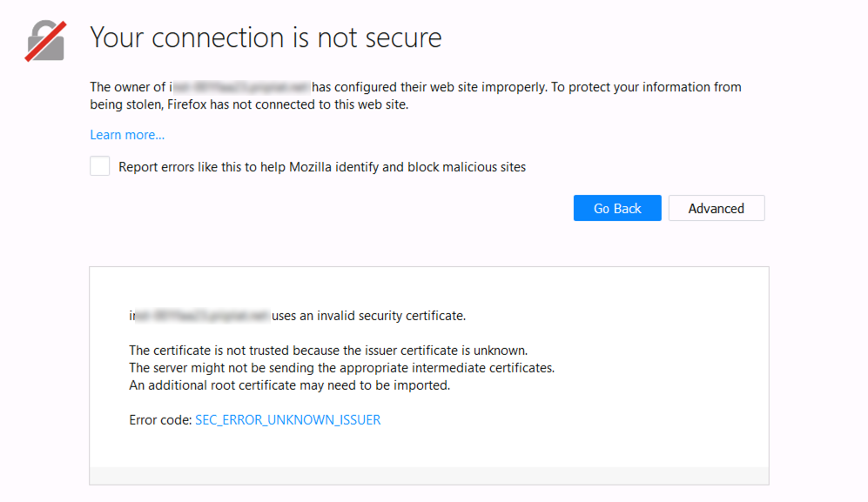Click the issuer certificate is unknown sentence
The width and height of the screenshot is (868, 502).
(x=328, y=351)
